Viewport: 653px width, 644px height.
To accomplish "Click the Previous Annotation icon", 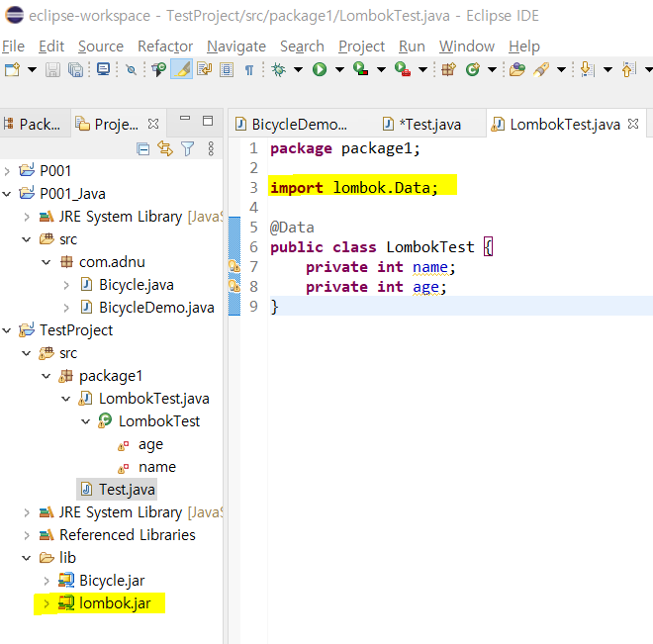I will click(629, 69).
